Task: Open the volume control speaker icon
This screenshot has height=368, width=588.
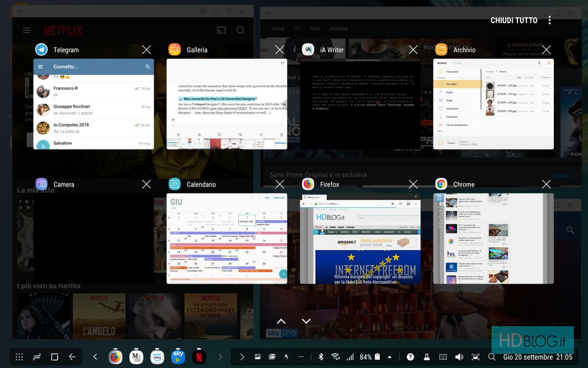Action: pos(459,357)
